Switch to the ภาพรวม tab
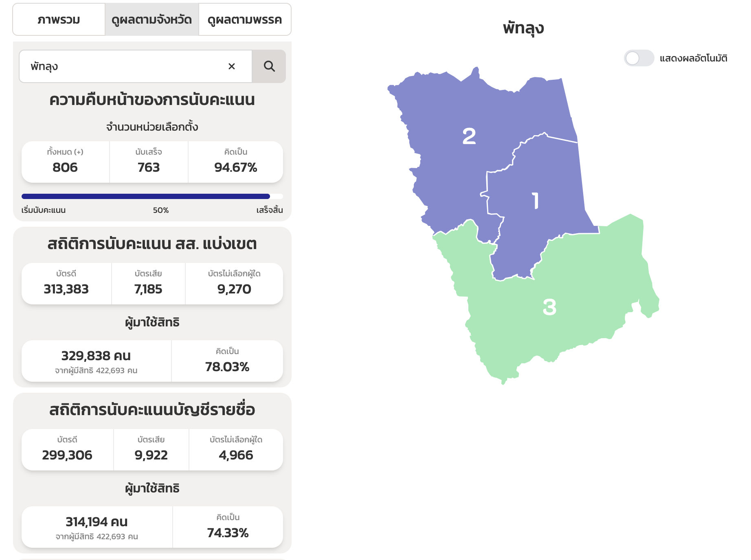Image resolution: width=751 pixels, height=560 pixels. [59, 20]
